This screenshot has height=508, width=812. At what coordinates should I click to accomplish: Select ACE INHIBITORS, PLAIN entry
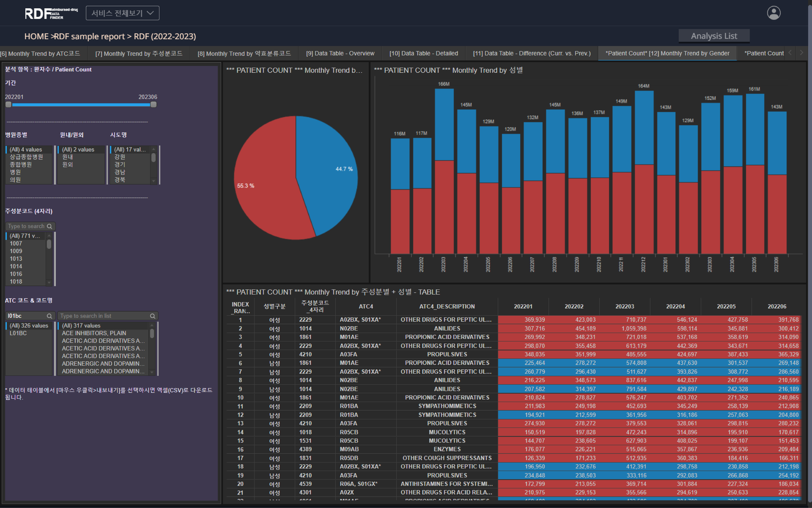click(x=103, y=333)
